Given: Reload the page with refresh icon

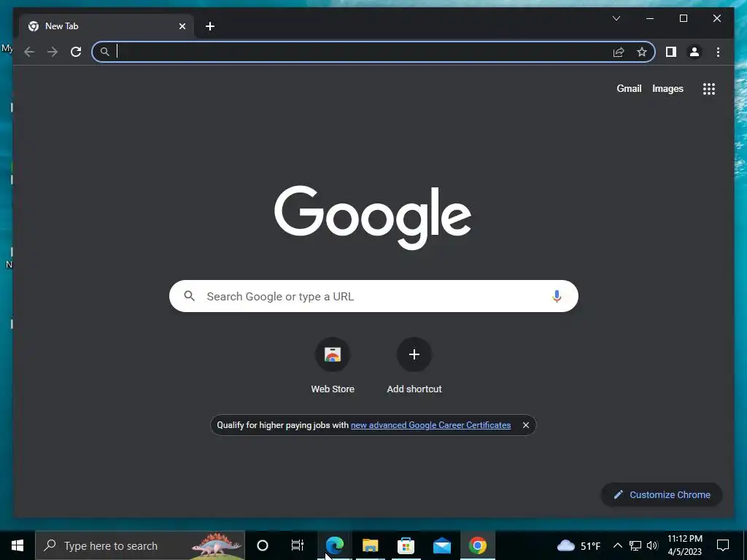Looking at the screenshot, I should click(76, 52).
